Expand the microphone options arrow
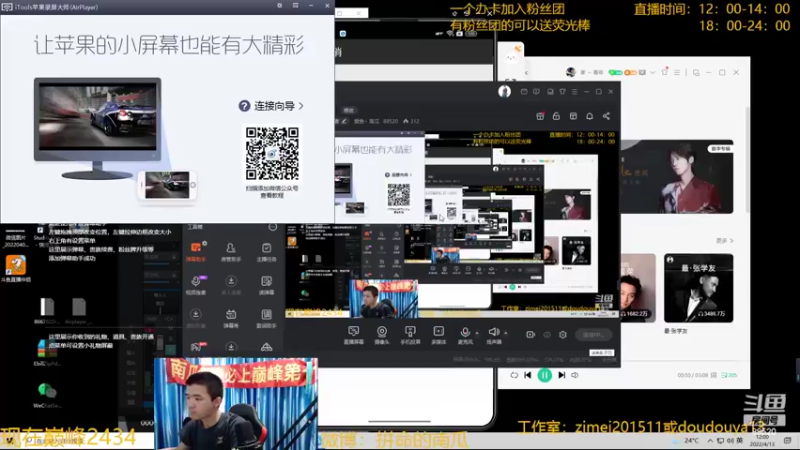 (x=477, y=333)
